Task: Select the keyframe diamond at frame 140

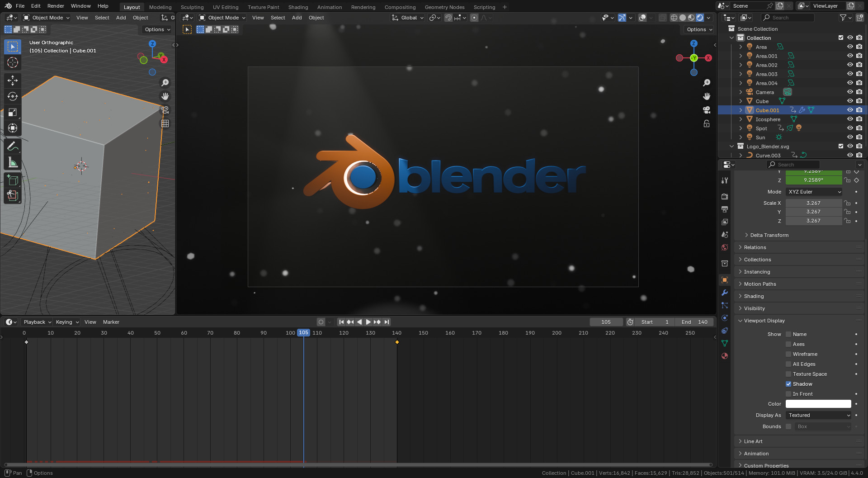Action: (397, 342)
